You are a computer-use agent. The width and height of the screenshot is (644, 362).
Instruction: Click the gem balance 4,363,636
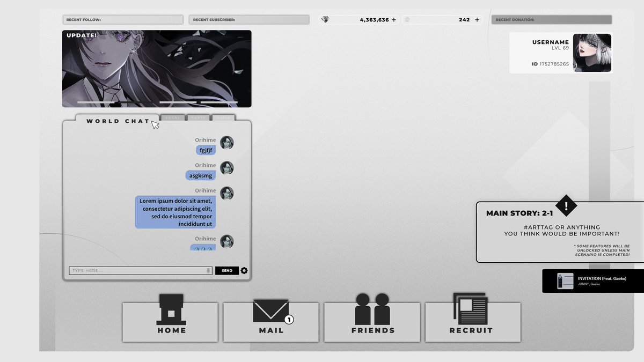point(374,20)
